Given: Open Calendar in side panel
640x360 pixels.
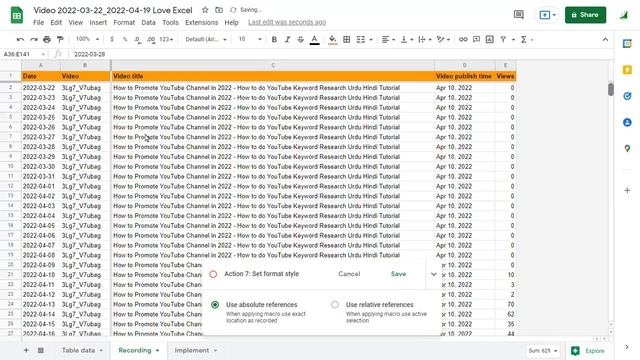Looking at the screenshot, I should pos(627,44).
